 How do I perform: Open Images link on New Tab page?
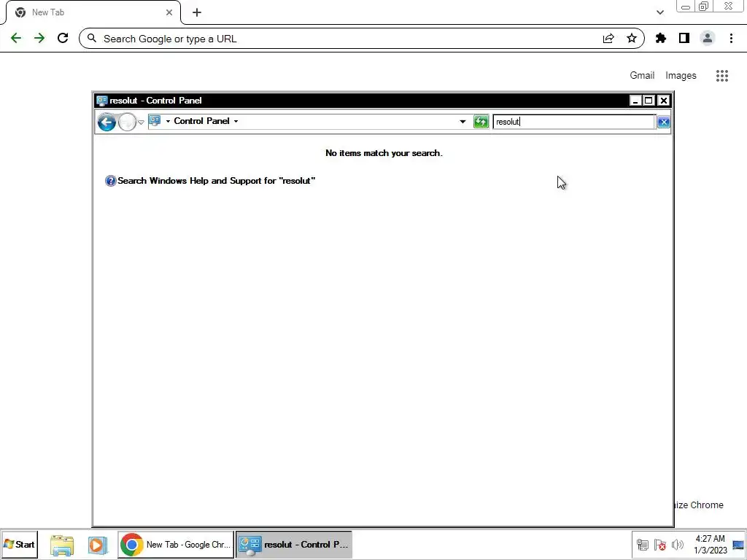click(681, 75)
